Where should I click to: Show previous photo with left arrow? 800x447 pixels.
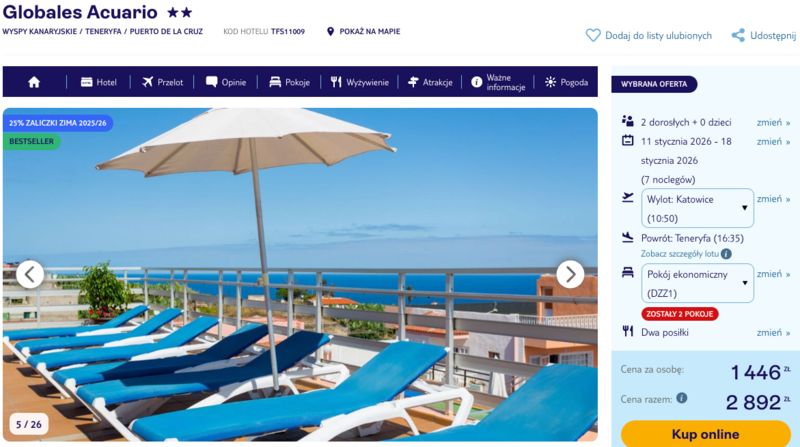click(30, 275)
